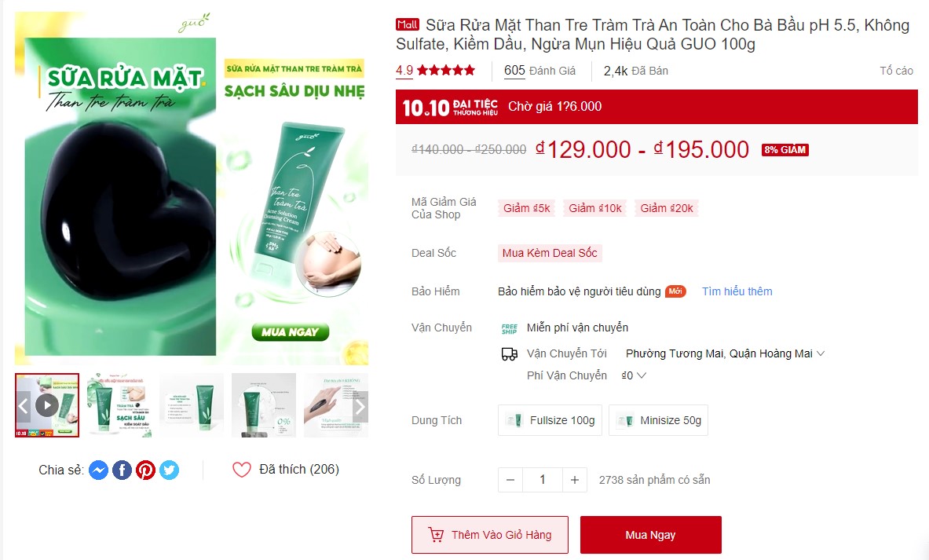The image size is (929, 560).
Task: Share product on Pinterest
Action: tap(146, 470)
